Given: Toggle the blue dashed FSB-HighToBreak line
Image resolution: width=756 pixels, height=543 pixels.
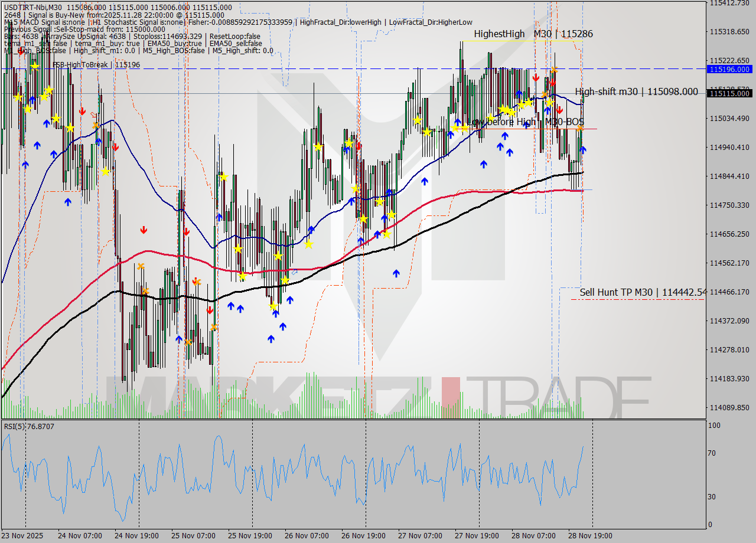Looking at the screenshot, I should 354,69.
